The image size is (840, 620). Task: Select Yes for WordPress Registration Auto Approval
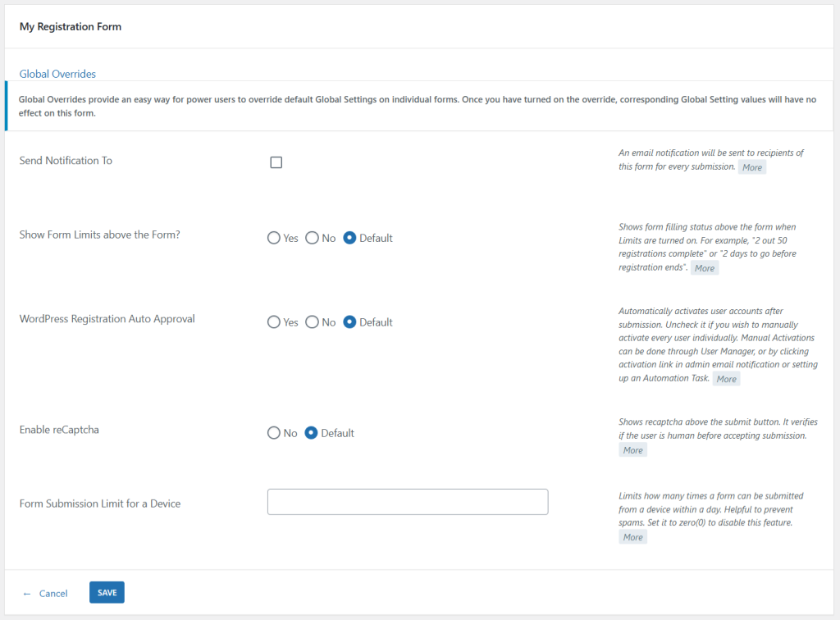272,322
